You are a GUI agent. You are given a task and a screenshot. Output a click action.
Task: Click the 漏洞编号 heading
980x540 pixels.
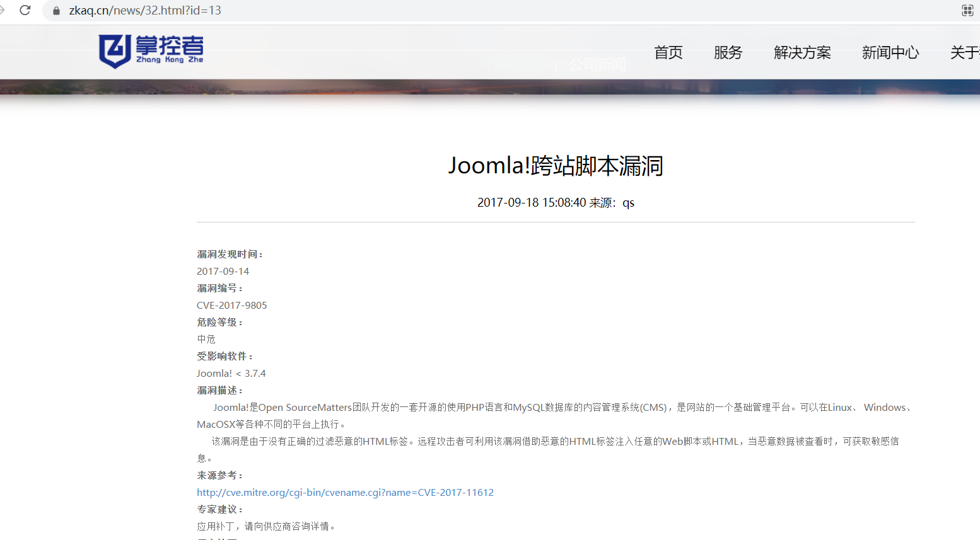point(220,289)
